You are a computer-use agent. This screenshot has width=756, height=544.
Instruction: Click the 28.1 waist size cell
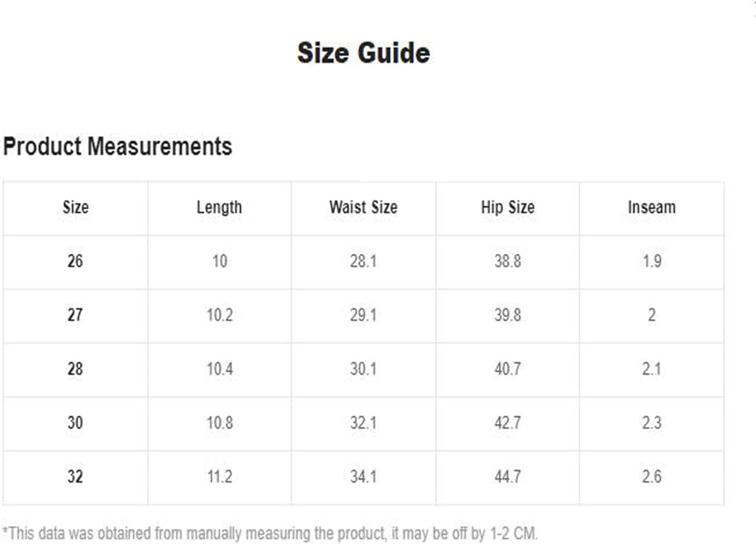[364, 261]
